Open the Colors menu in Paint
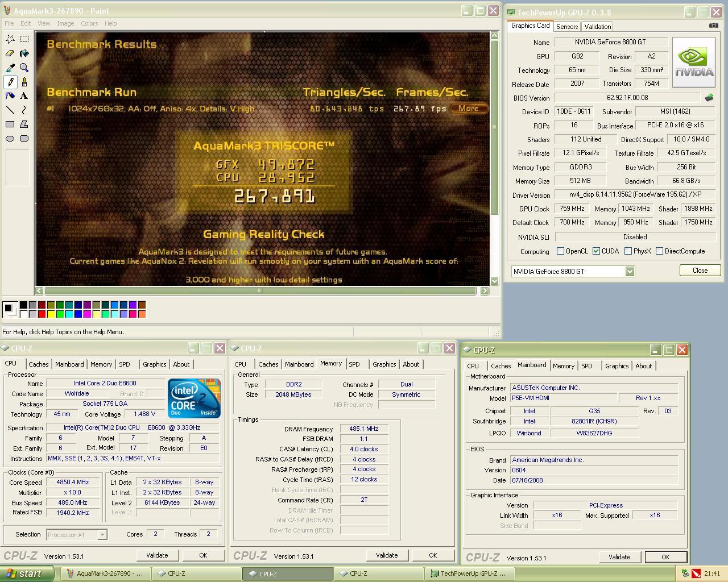728x582 pixels. (x=89, y=23)
